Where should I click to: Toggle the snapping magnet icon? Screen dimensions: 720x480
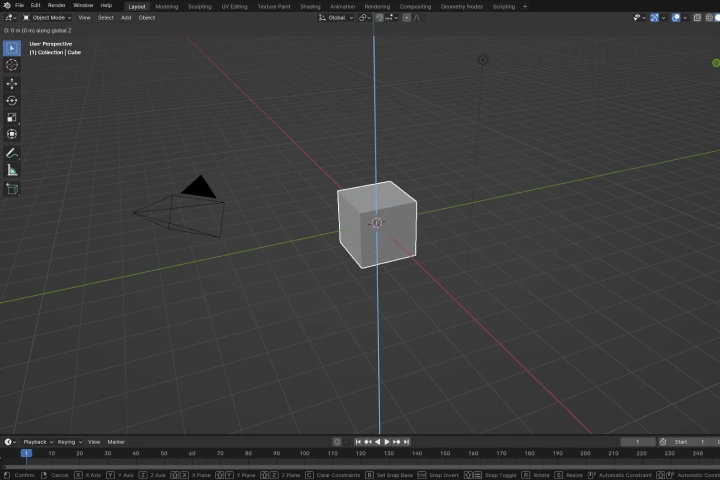(x=379, y=18)
